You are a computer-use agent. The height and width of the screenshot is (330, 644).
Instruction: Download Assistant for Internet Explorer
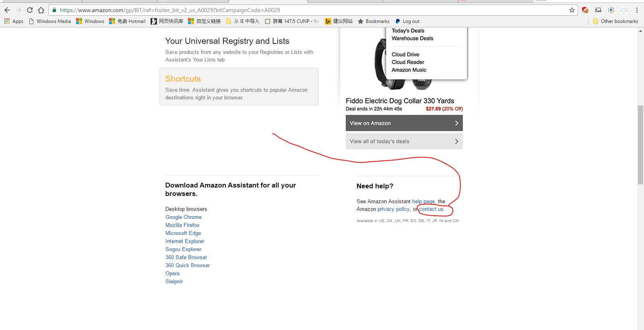coord(185,241)
